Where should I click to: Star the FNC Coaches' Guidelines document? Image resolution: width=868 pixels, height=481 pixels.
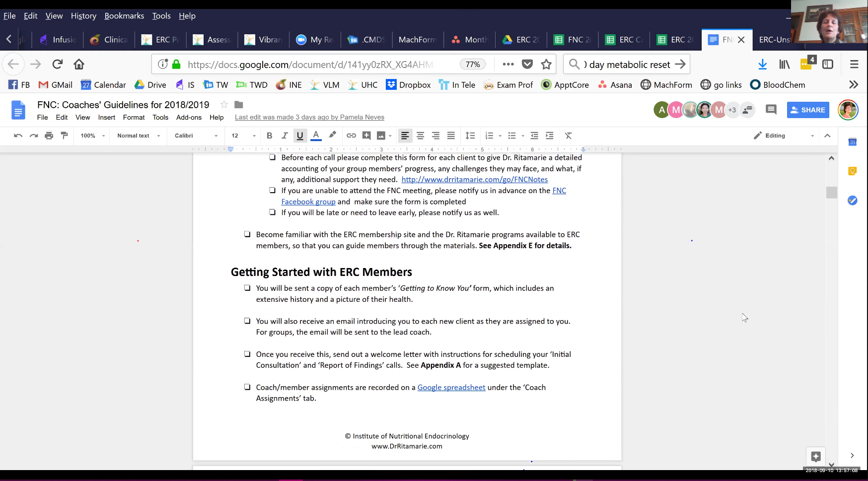pos(224,104)
